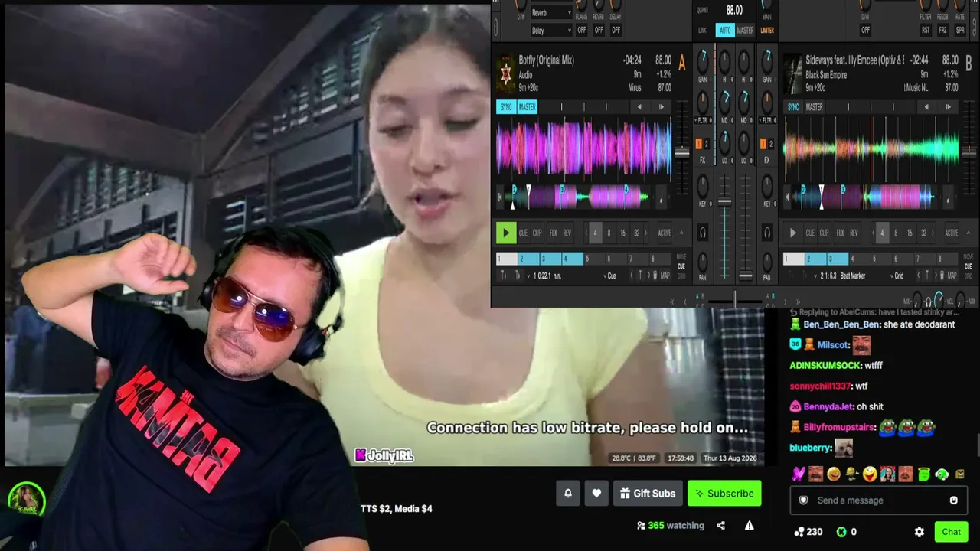Jump to track start on deck B
The image size is (980, 551).
[x=788, y=197]
